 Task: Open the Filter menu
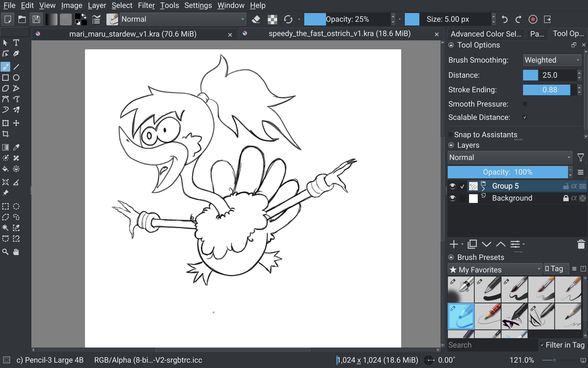(146, 5)
